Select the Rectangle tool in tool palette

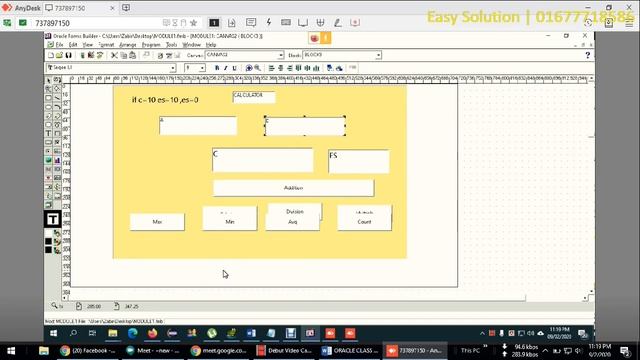[48, 98]
